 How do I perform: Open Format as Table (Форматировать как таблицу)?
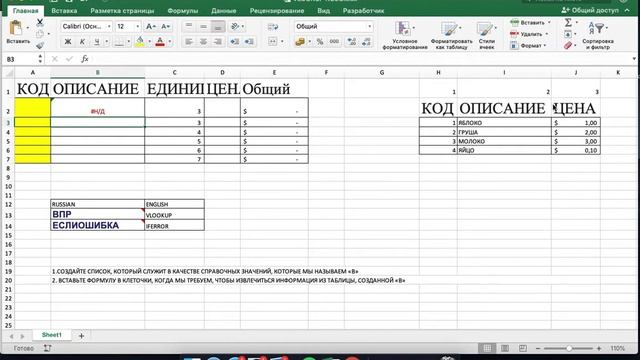click(451, 36)
